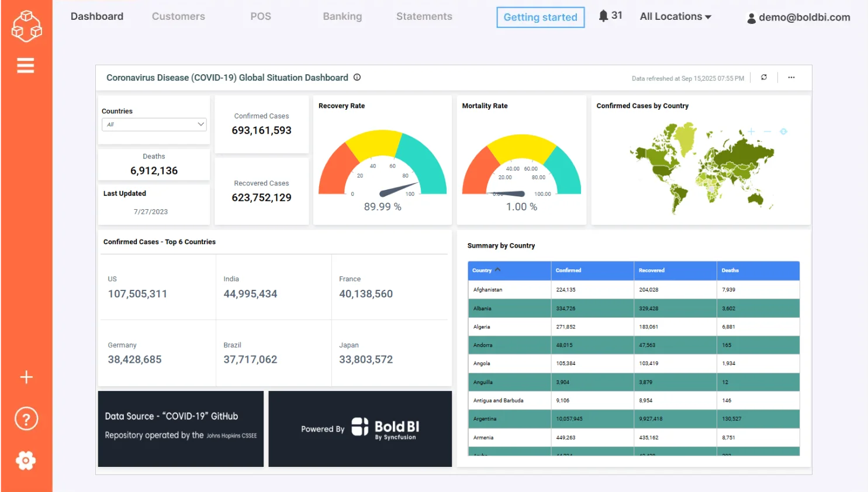View info about the COVID-19 dashboard title
This screenshot has width=868, height=492.
[x=357, y=77]
